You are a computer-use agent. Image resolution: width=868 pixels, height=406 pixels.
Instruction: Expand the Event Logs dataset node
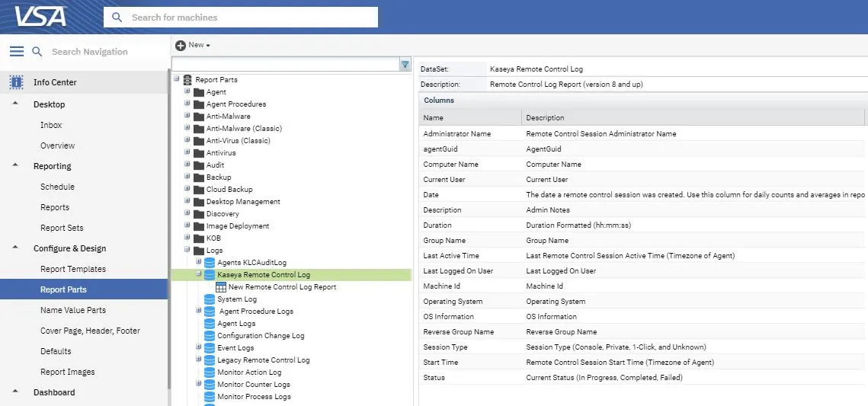(199, 347)
